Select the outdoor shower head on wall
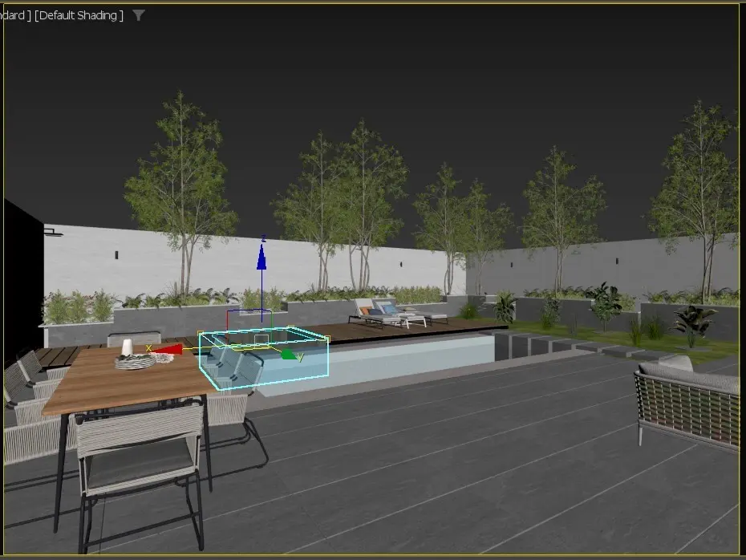Viewport: 746px width, 560px height. point(51,232)
